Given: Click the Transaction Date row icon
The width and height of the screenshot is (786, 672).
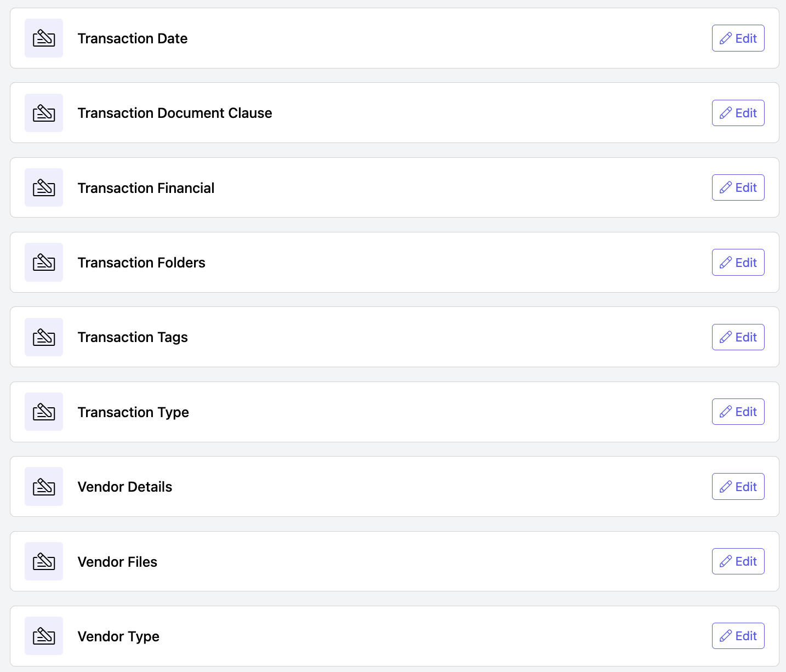Looking at the screenshot, I should point(44,38).
